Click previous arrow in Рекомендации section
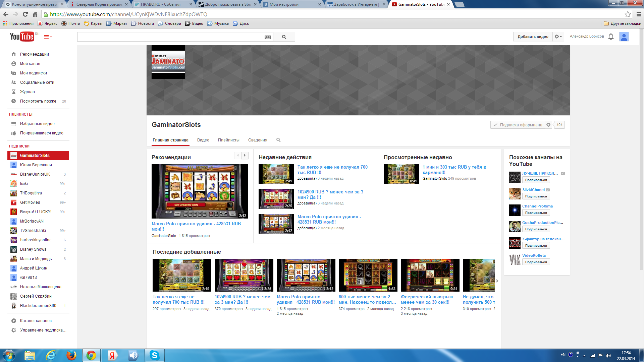This screenshot has height=362, width=644. tap(238, 155)
